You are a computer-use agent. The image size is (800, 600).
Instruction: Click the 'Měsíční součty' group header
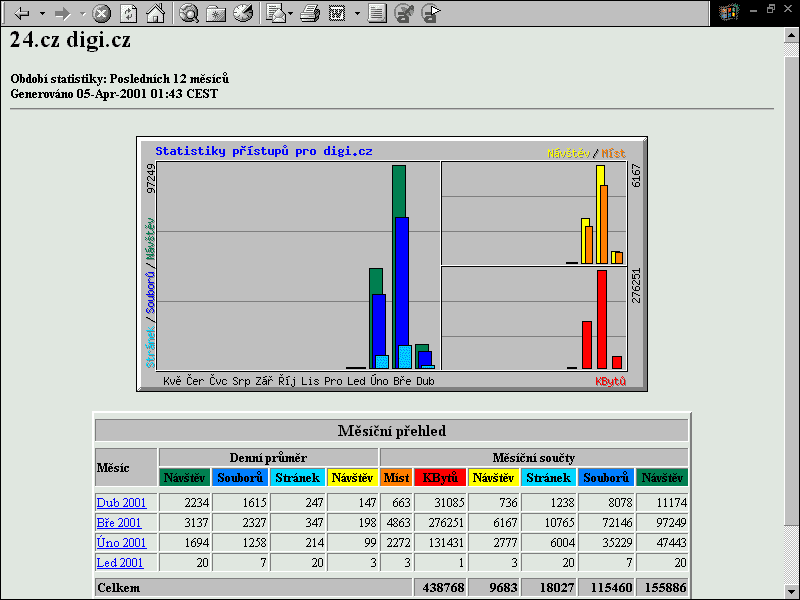pyautogui.click(x=534, y=458)
